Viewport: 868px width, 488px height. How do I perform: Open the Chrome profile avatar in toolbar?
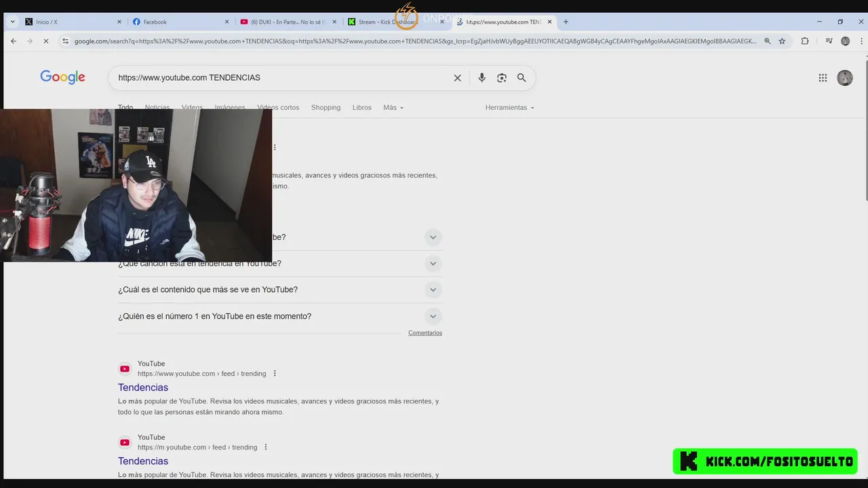[x=845, y=41]
